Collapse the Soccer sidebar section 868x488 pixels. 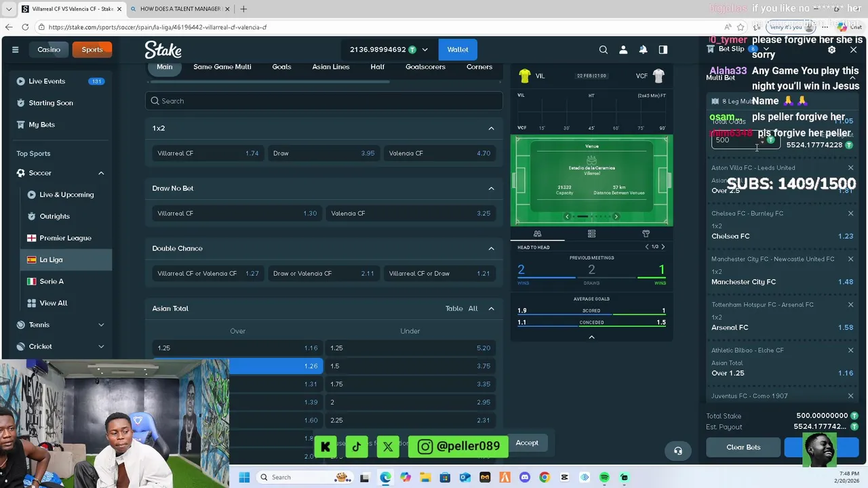point(101,173)
